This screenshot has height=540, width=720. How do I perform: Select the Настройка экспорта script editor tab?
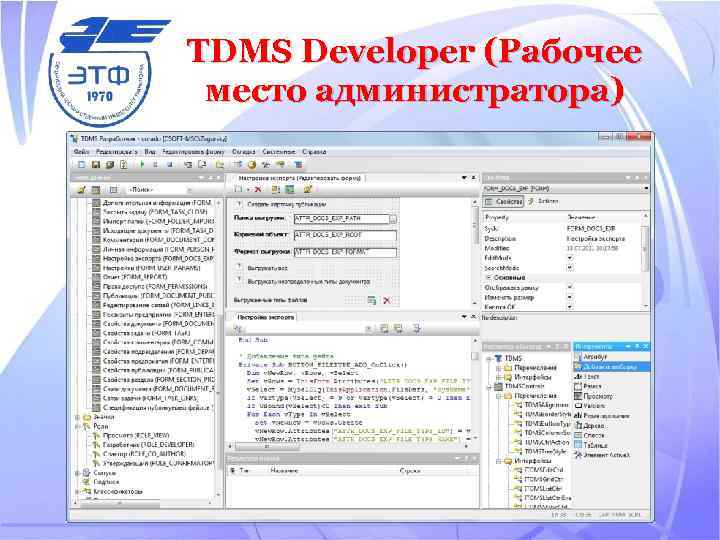click(x=265, y=317)
